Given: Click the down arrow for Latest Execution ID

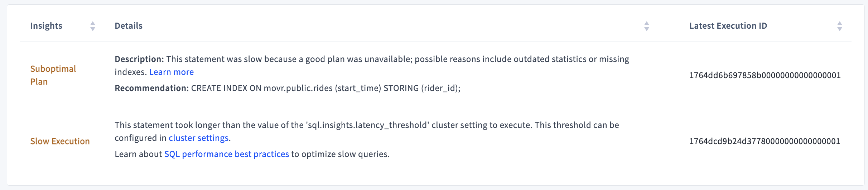Looking at the screenshot, I should click(840, 29).
